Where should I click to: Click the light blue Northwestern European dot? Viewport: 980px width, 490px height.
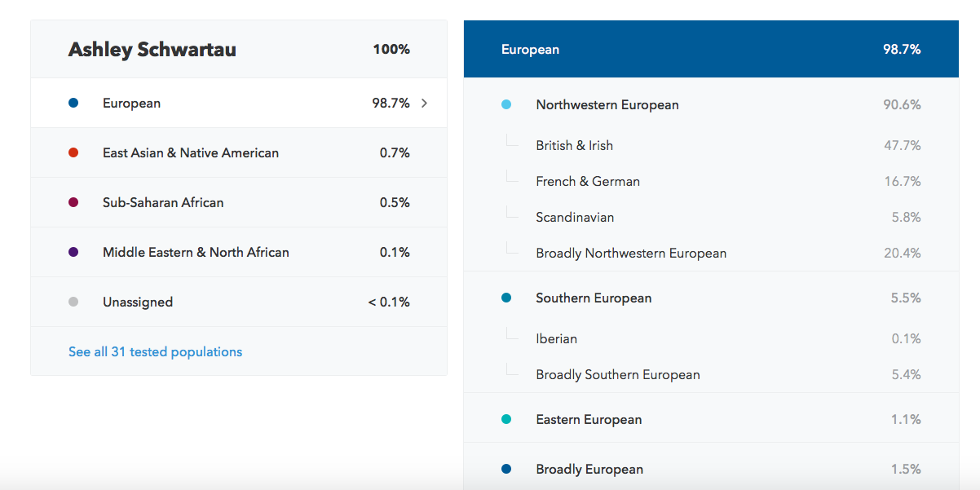click(506, 105)
